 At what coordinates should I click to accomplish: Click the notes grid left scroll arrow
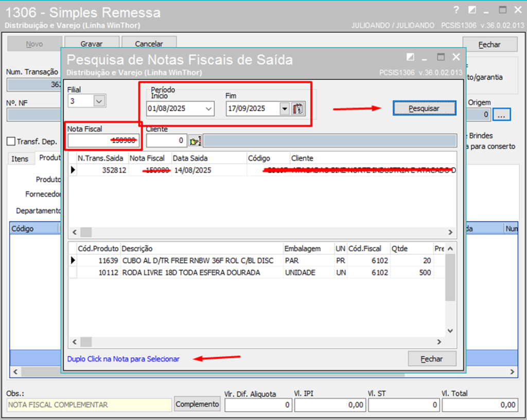74,232
